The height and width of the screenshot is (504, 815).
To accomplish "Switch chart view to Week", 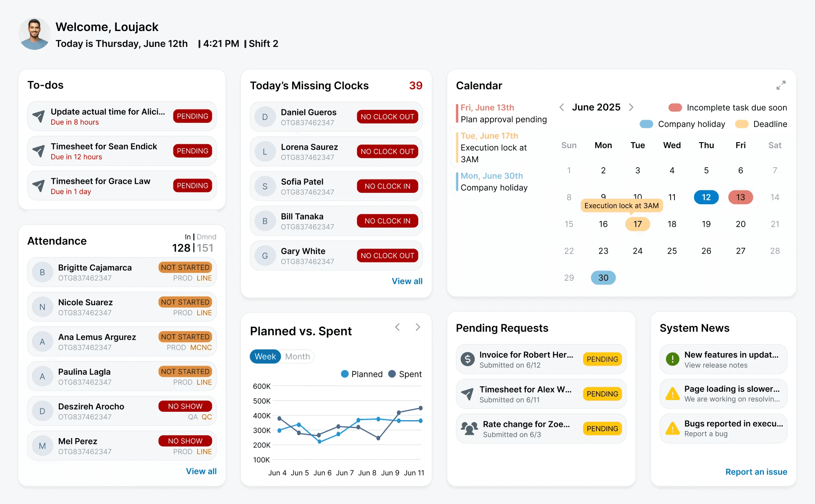I will point(265,356).
